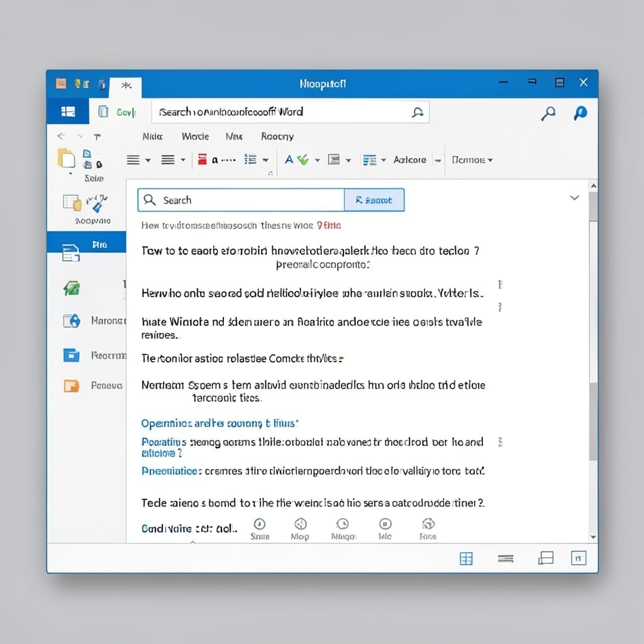Click the blue table layout icon in the ribbon

point(370,160)
